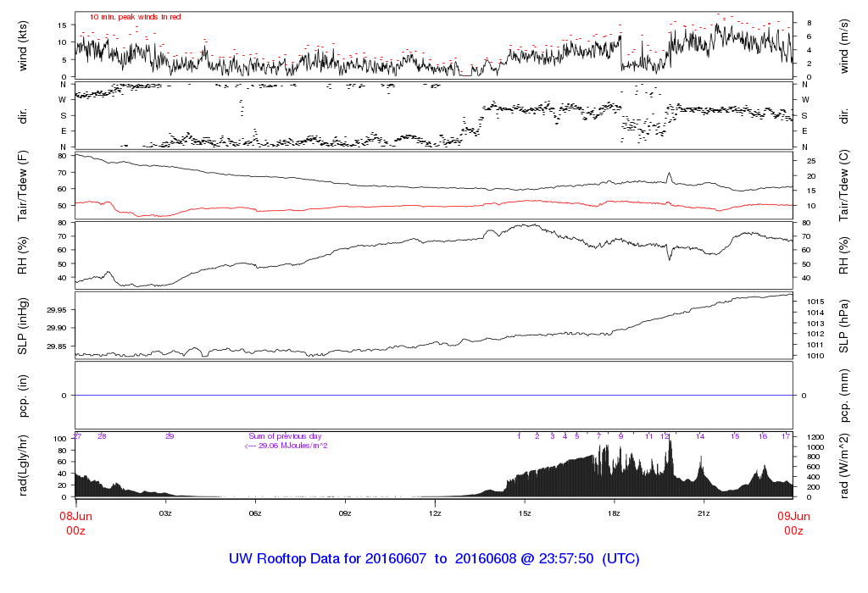
Task: Click the '29.90' pressure tick value
Action: [x=57, y=328]
